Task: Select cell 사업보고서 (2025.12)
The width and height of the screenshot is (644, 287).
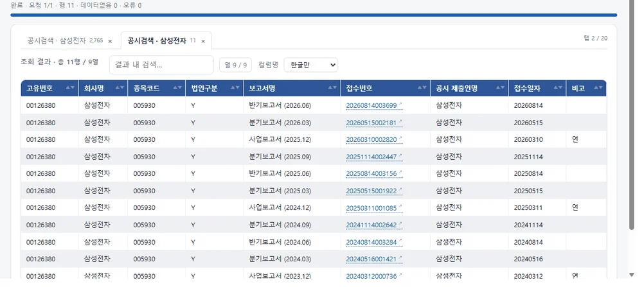Action: [292, 139]
